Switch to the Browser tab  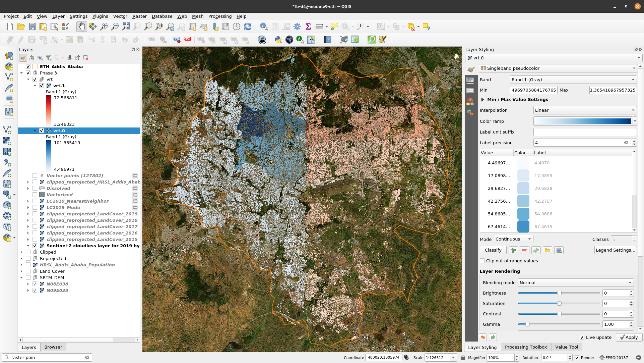(53, 347)
